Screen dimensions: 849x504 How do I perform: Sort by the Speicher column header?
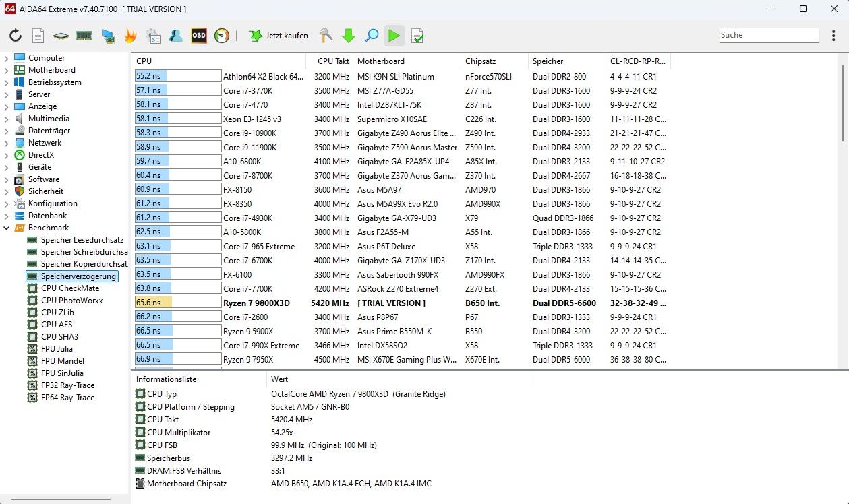click(x=566, y=61)
